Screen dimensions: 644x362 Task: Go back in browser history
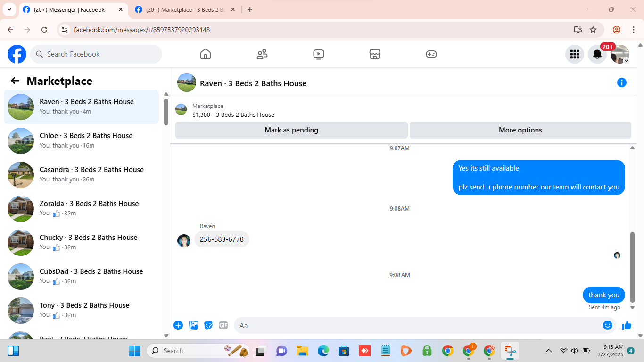pyautogui.click(x=10, y=30)
